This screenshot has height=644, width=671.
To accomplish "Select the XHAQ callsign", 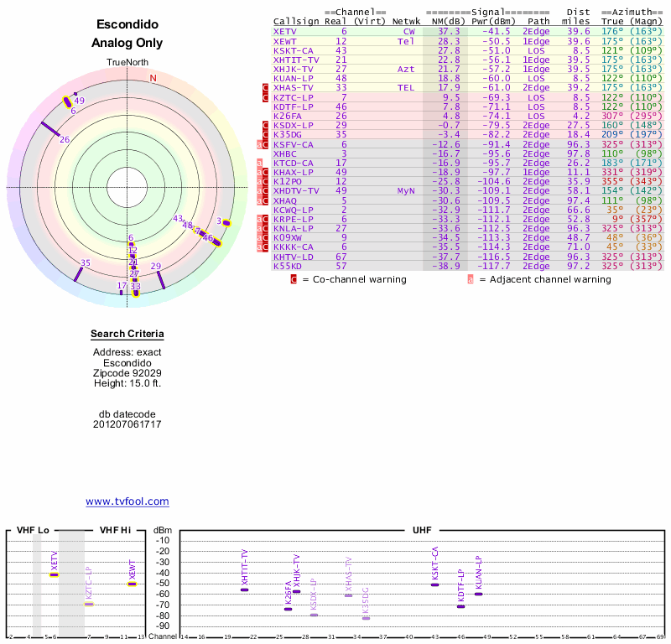I will click(x=285, y=200).
